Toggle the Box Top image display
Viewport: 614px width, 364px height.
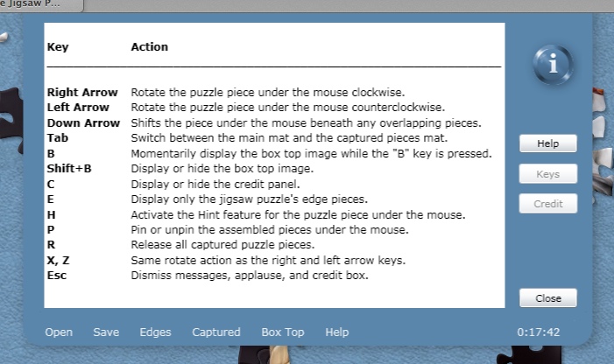click(x=283, y=332)
